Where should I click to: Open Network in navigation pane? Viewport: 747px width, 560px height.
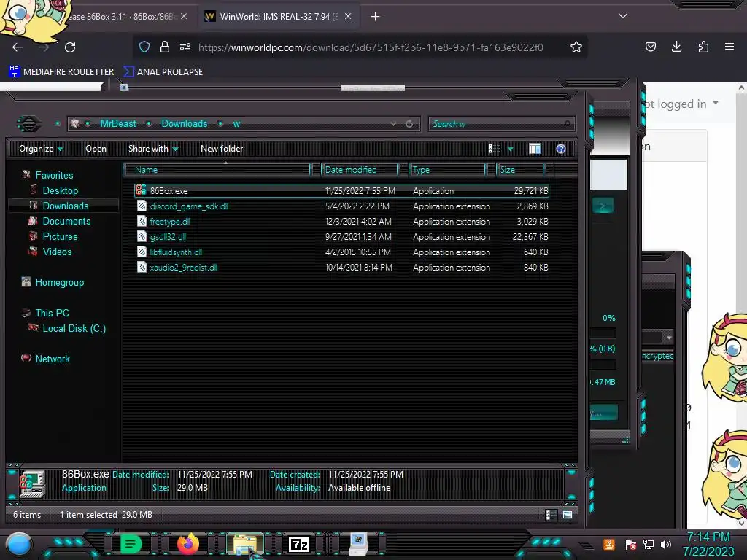53,359
